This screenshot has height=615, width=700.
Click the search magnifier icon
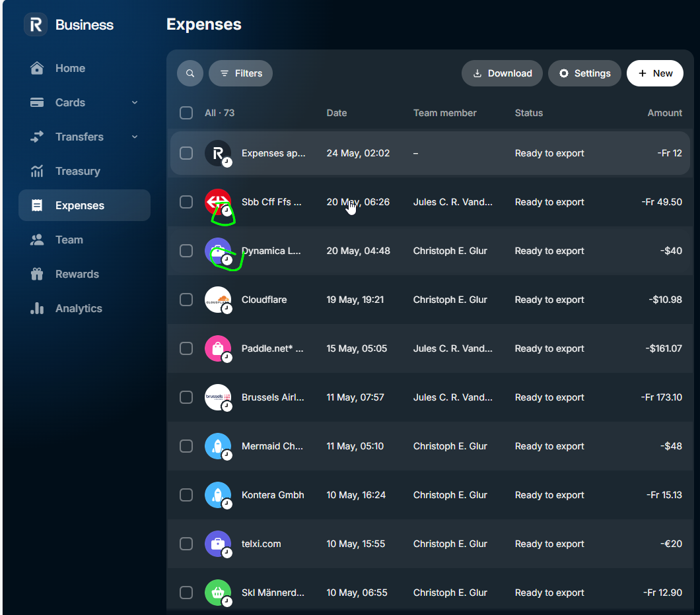click(x=190, y=73)
